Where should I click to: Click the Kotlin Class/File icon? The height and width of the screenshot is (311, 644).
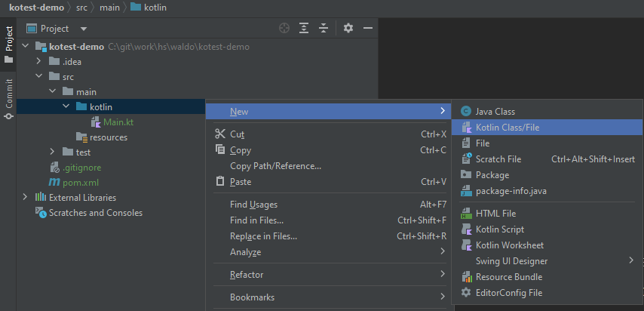click(466, 127)
